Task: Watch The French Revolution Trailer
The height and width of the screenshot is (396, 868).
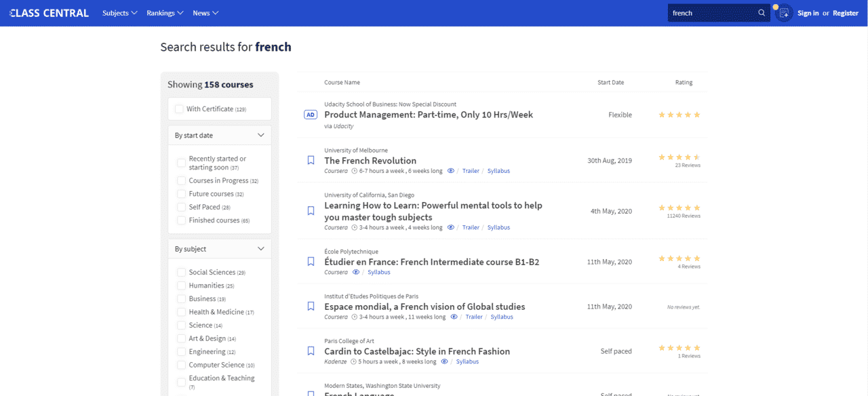Action: tap(471, 171)
